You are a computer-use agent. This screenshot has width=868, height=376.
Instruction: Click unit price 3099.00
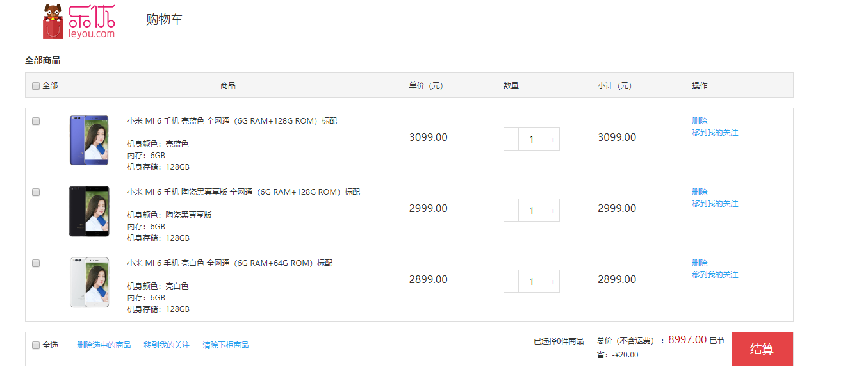click(429, 137)
